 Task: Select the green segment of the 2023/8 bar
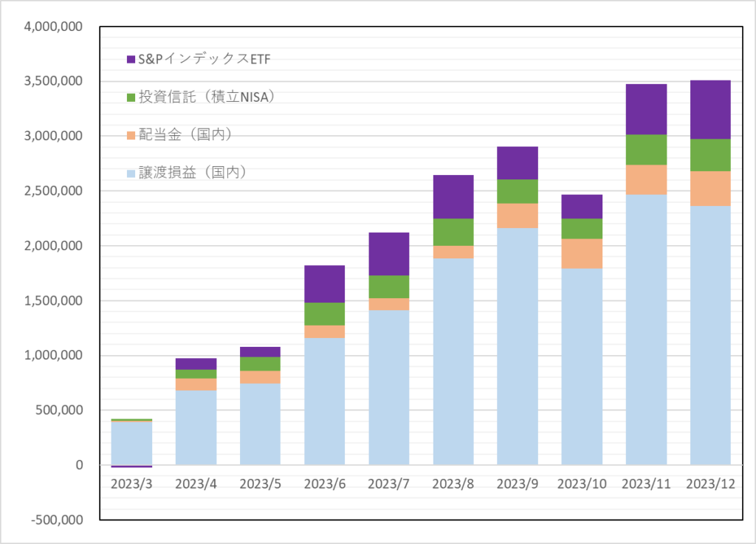coord(453,232)
